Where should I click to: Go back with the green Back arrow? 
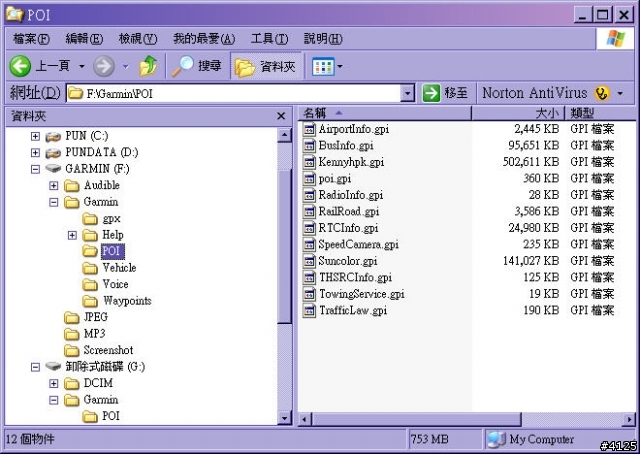click(20, 66)
